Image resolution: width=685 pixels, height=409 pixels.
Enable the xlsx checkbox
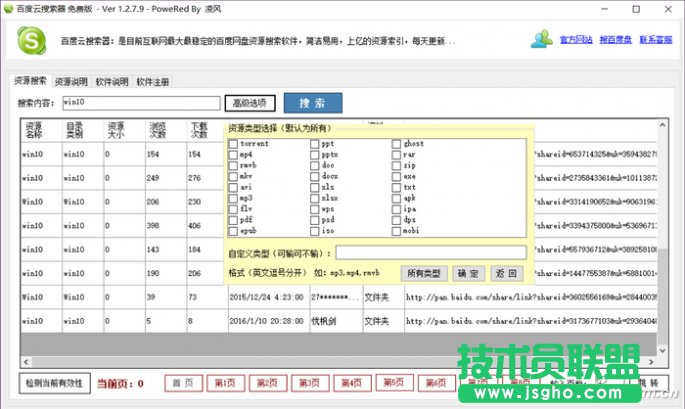click(x=315, y=198)
